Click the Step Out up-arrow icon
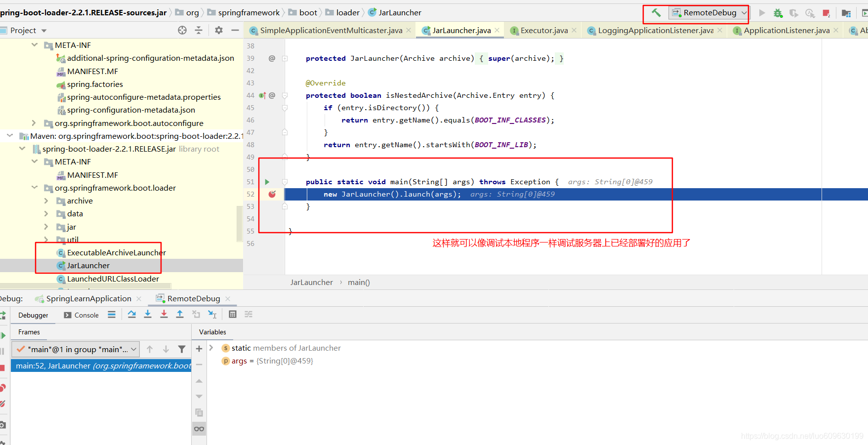Image resolution: width=868 pixels, height=445 pixels. (180, 314)
